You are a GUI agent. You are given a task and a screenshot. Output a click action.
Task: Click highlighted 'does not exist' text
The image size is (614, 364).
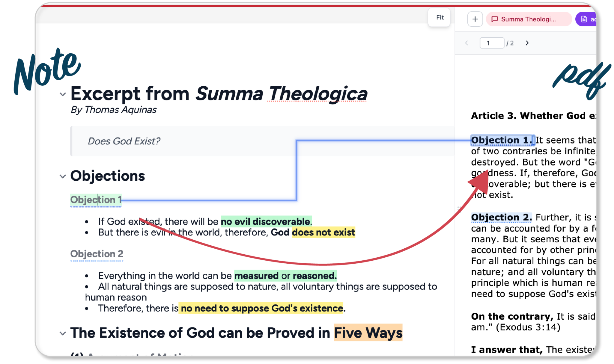pos(323,232)
